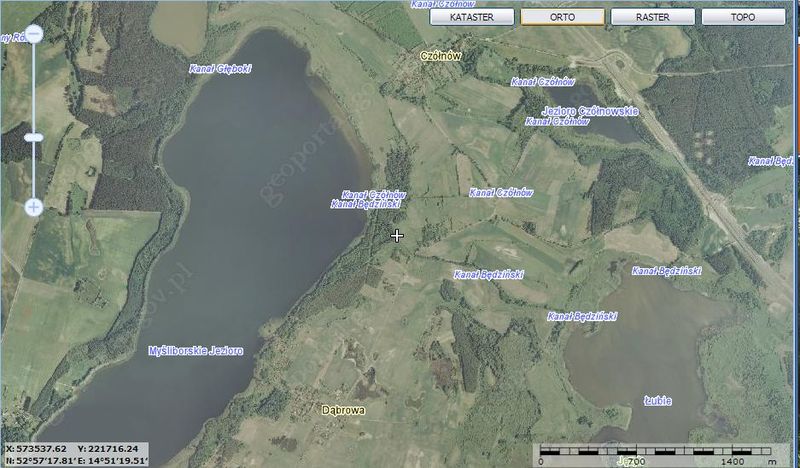Switch to the KATASTER map layer
Viewport: 800px width, 468px height.
474,17
